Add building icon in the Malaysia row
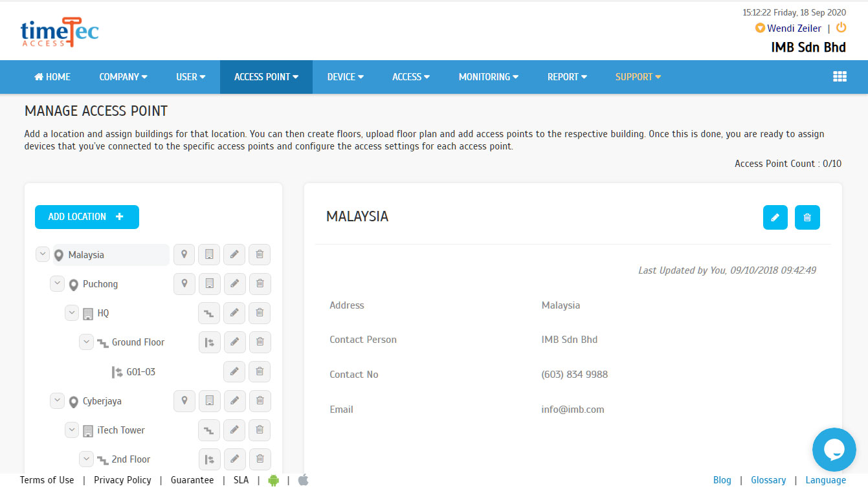 [x=209, y=255]
